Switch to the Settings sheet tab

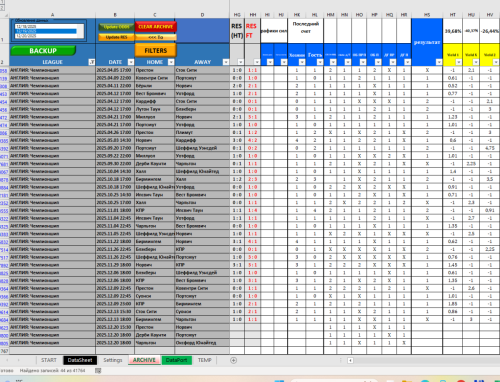[113, 360]
